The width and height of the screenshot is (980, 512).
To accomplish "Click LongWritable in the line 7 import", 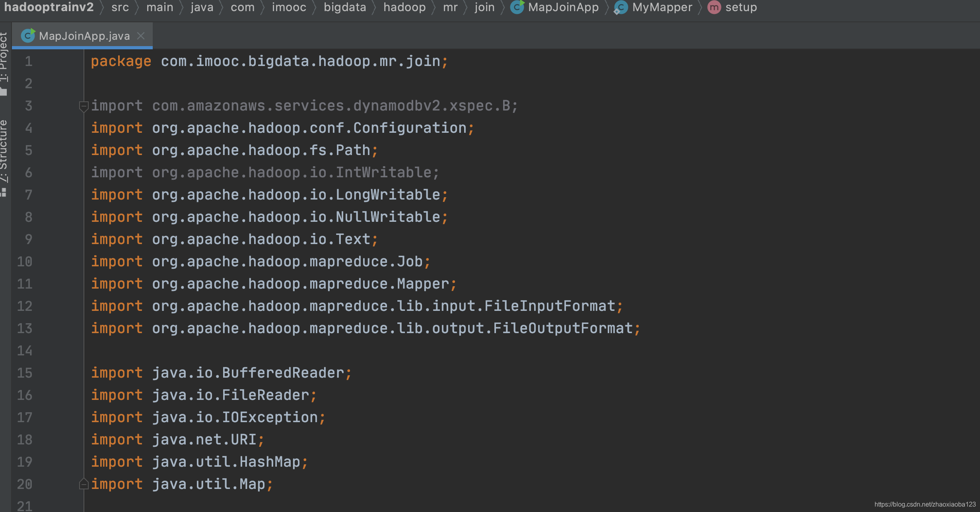I will [388, 195].
